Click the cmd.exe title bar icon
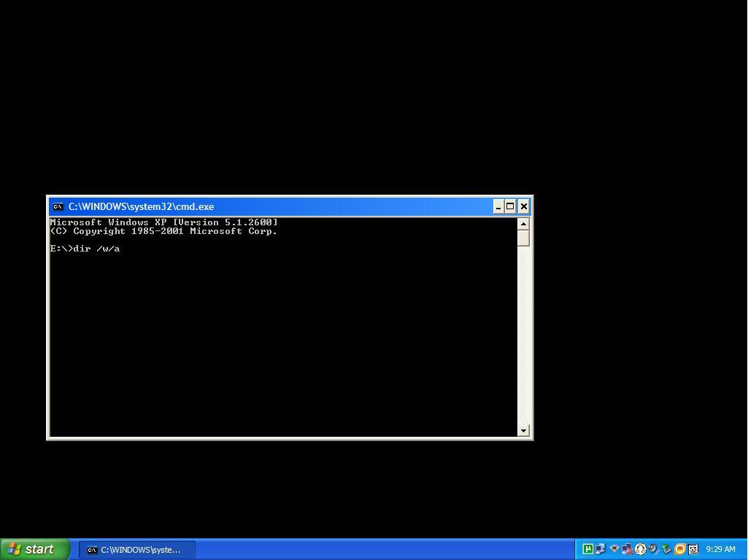The width and height of the screenshot is (748, 560). coord(58,206)
